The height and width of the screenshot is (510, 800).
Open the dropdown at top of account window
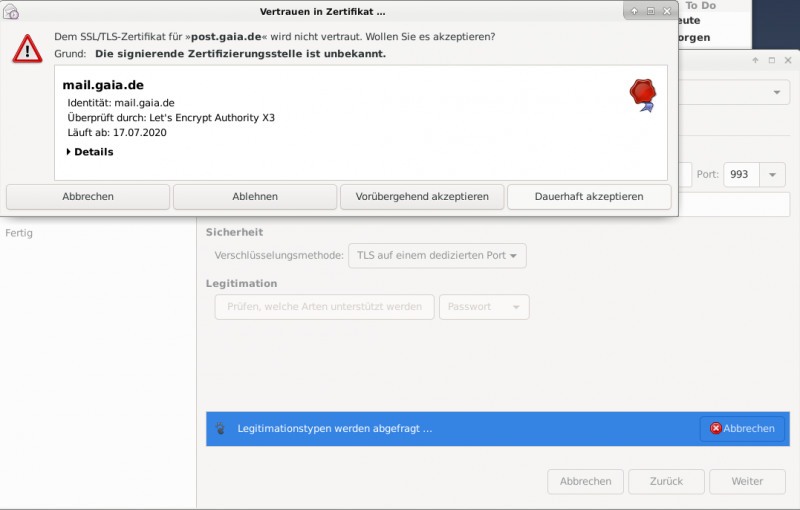pos(777,92)
